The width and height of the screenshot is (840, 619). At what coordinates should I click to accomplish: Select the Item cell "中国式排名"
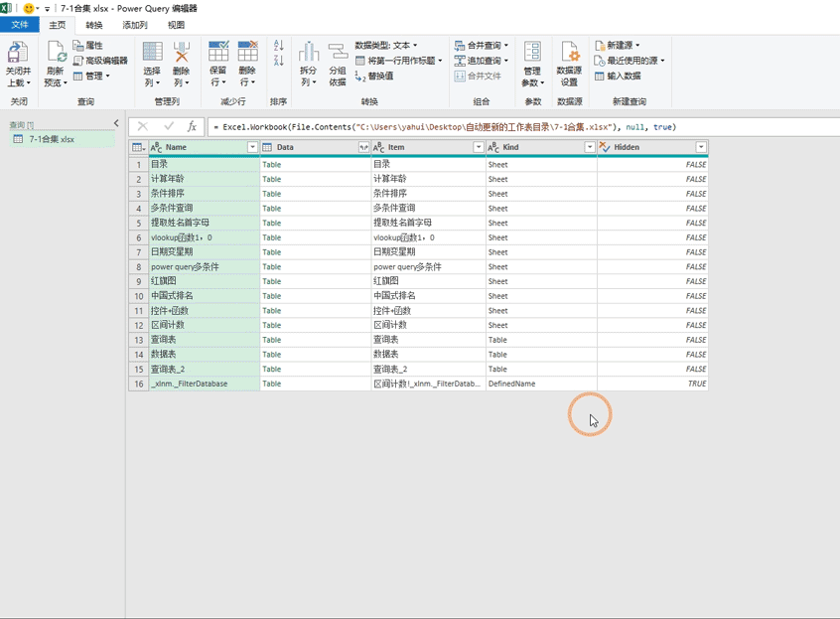[x=428, y=296]
